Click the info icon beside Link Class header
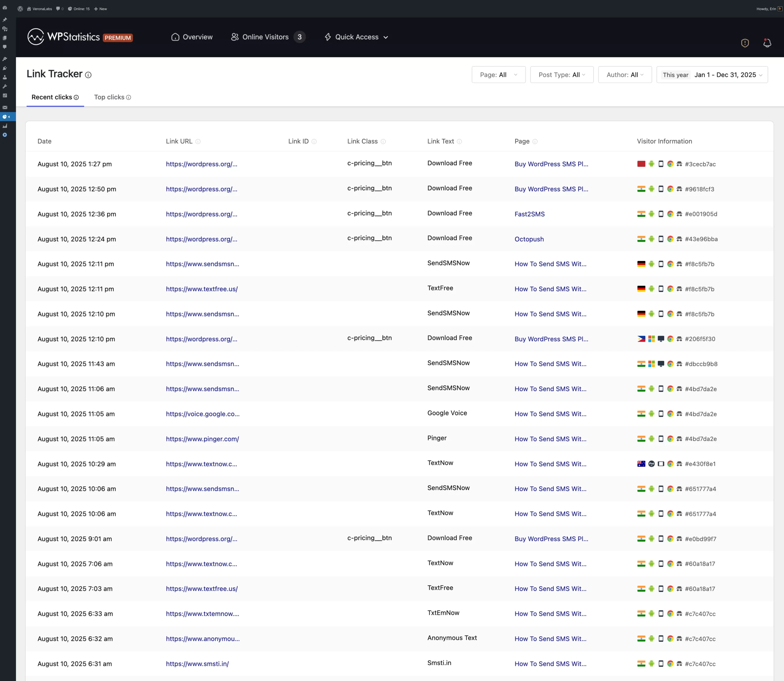 click(x=383, y=141)
